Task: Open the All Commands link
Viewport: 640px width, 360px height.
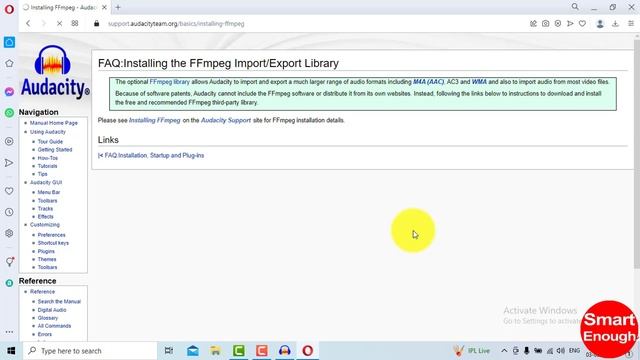Action: pos(54,326)
